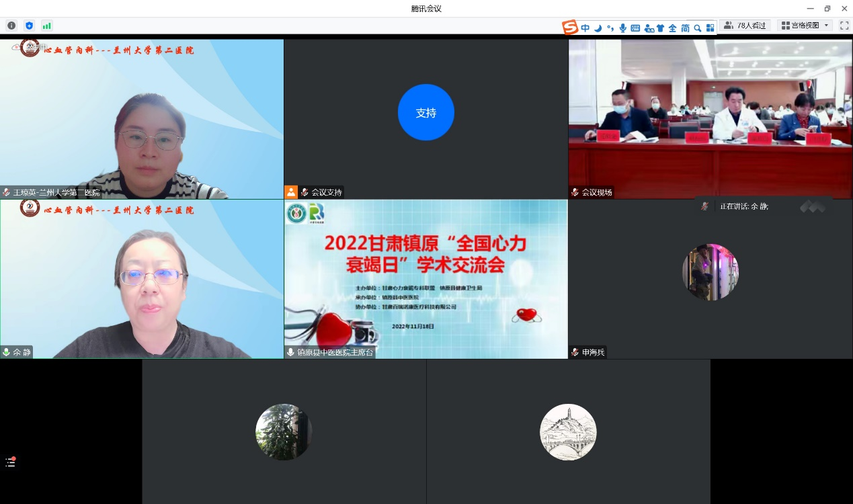Toggle full/half width 全 mode

(672, 28)
